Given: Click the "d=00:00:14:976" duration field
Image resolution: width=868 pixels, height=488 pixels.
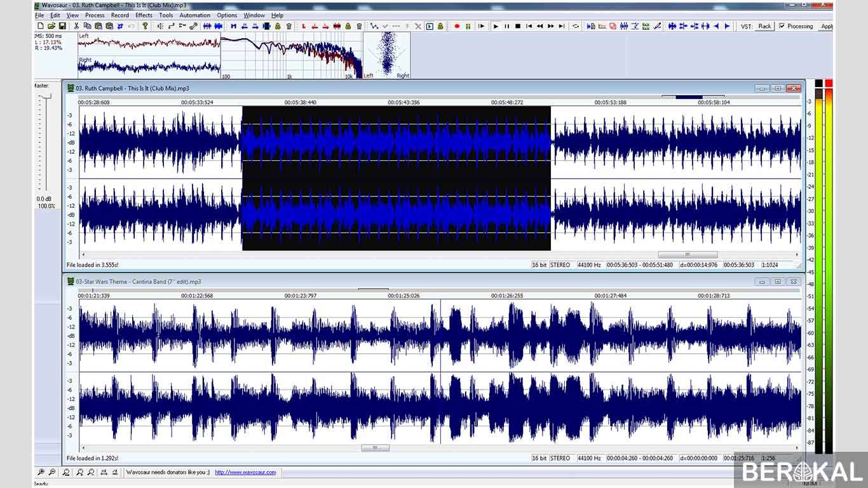Looking at the screenshot, I should point(699,265).
